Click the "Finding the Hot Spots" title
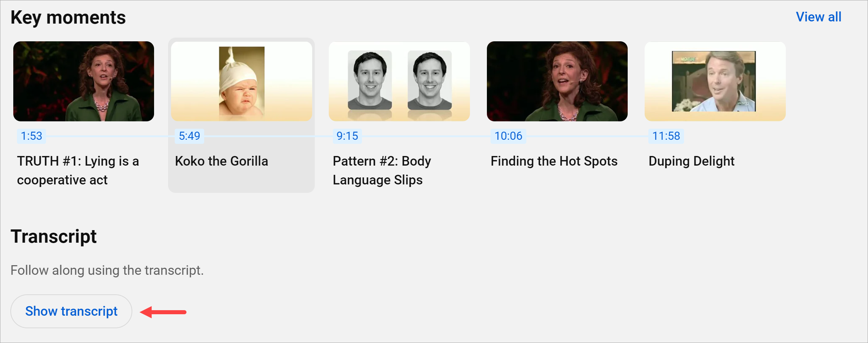Screen dimensions: 868x343 click(554, 161)
